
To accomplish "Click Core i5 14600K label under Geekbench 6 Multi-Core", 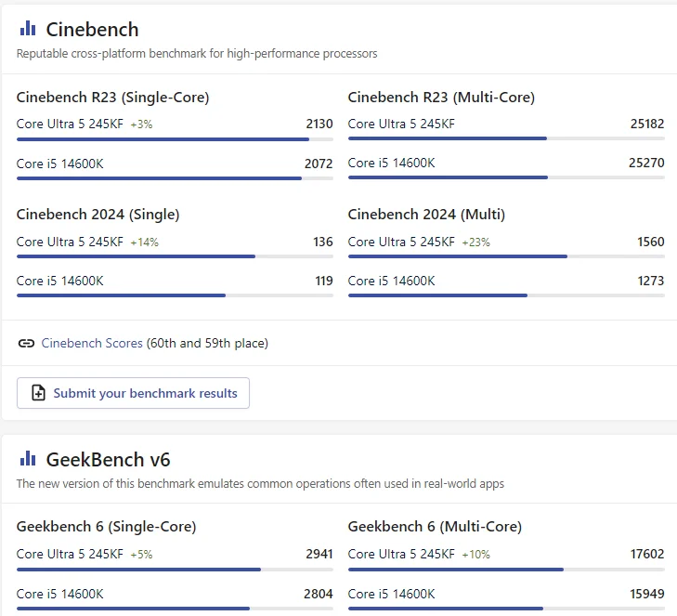I will [x=391, y=594].
